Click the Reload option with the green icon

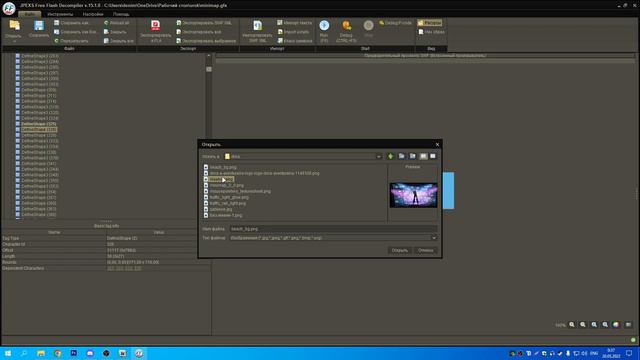(71, 41)
